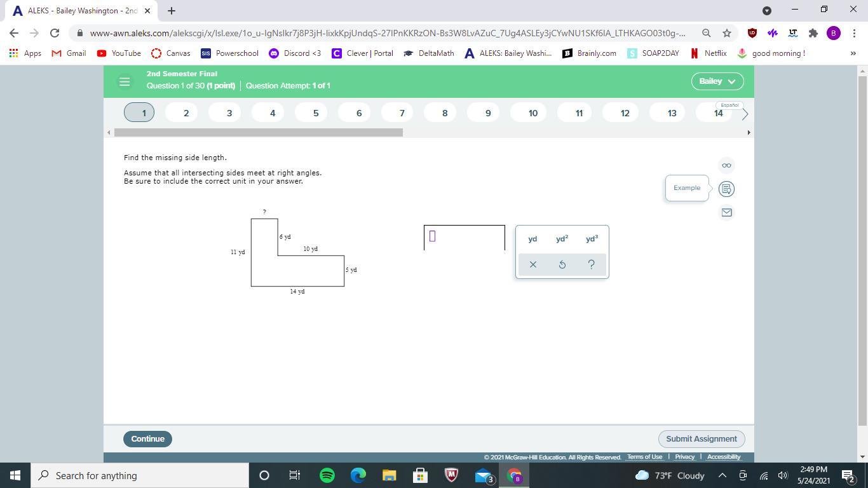Insert the yd squared unit
This screenshot has height=488, width=868.
(x=562, y=239)
